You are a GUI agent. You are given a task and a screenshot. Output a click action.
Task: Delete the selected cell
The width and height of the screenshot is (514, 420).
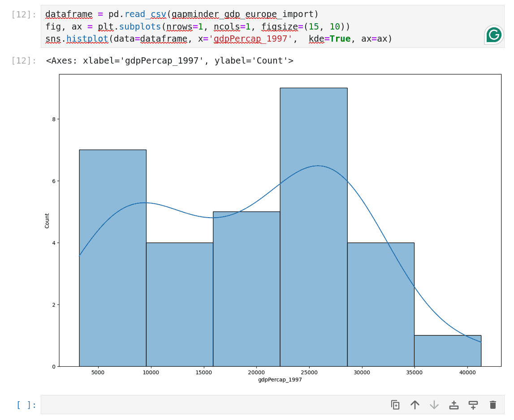[492, 404]
